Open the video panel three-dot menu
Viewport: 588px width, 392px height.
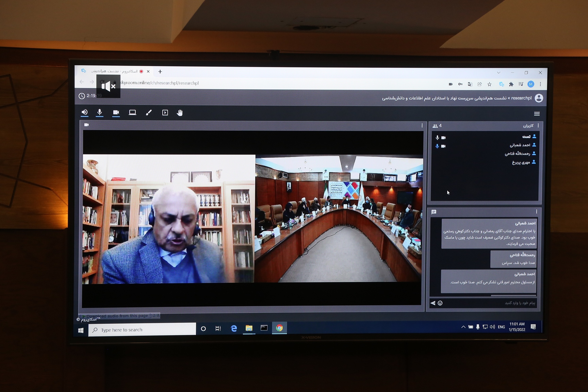tap(422, 126)
